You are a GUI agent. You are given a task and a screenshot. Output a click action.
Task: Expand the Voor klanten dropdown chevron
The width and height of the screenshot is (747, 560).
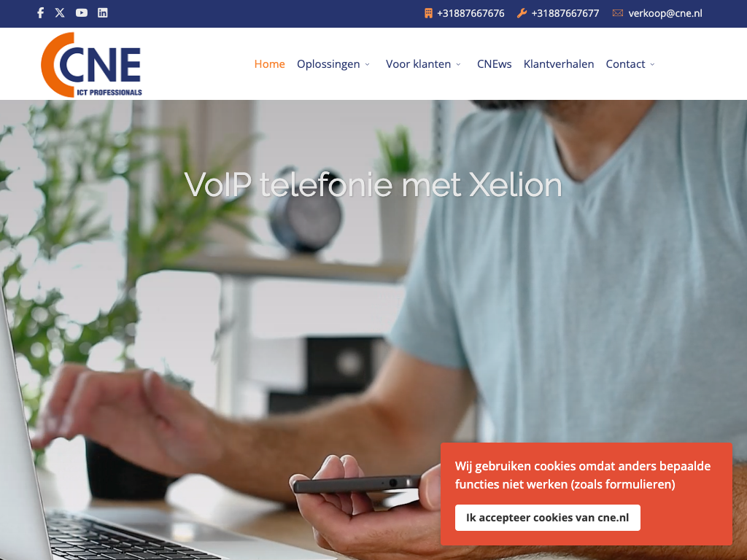point(458,64)
